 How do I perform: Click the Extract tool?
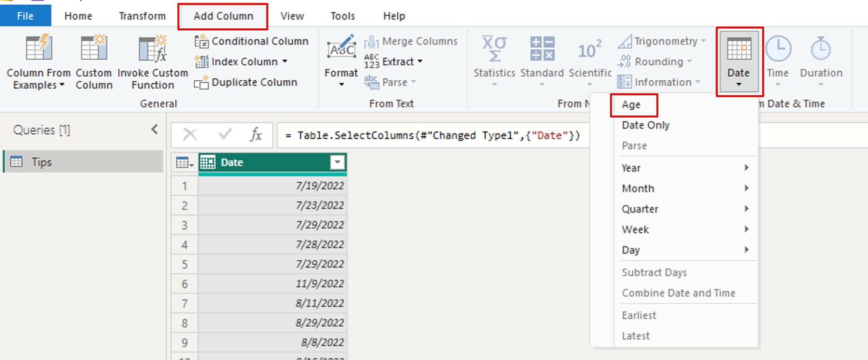click(x=393, y=62)
